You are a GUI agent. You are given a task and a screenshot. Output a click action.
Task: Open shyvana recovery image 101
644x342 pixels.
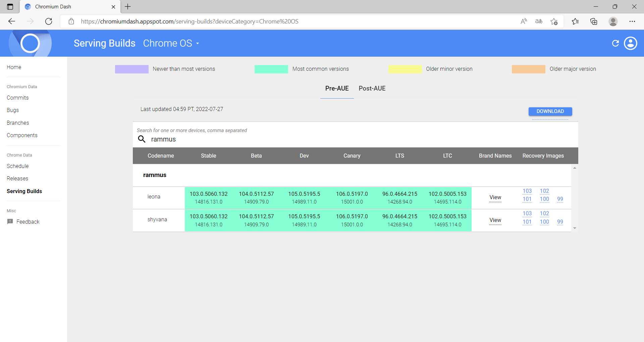pyautogui.click(x=527, y=222)
